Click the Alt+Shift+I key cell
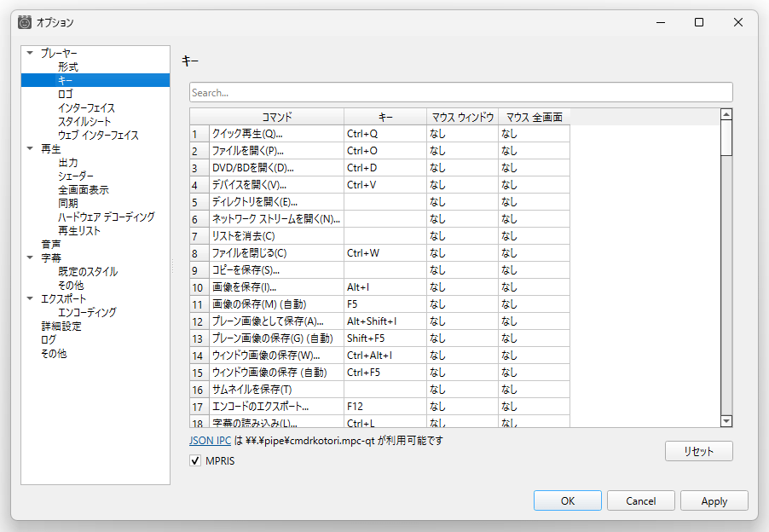The width and height of the screenshot is (769, 532). (385, 321)
